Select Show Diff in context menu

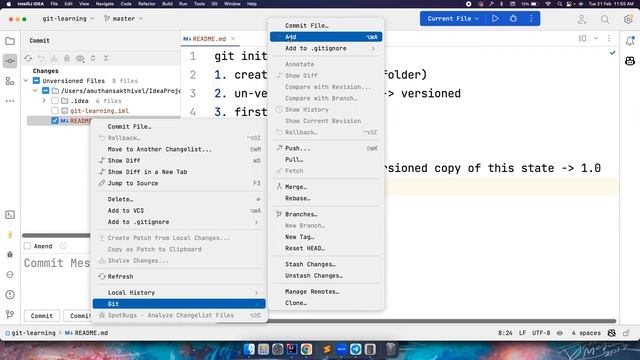pyautogui.click(x=179, y=161)
